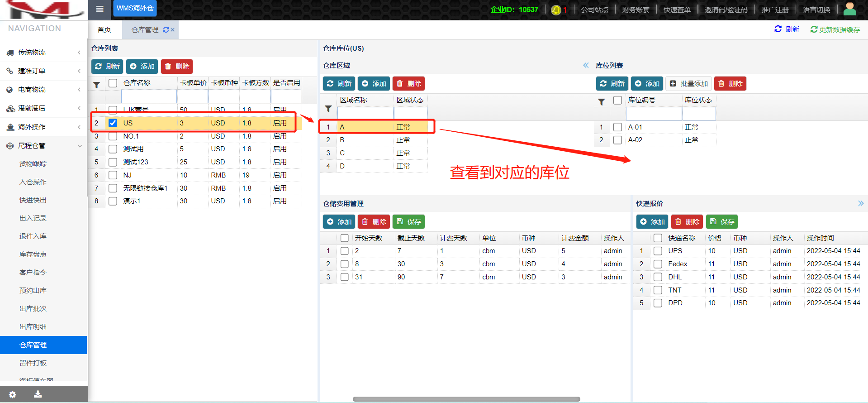Click 更新数据缓存 link
Image resolution: width=868 pixels, height=403 pixels.
click(x=835, y=29)
